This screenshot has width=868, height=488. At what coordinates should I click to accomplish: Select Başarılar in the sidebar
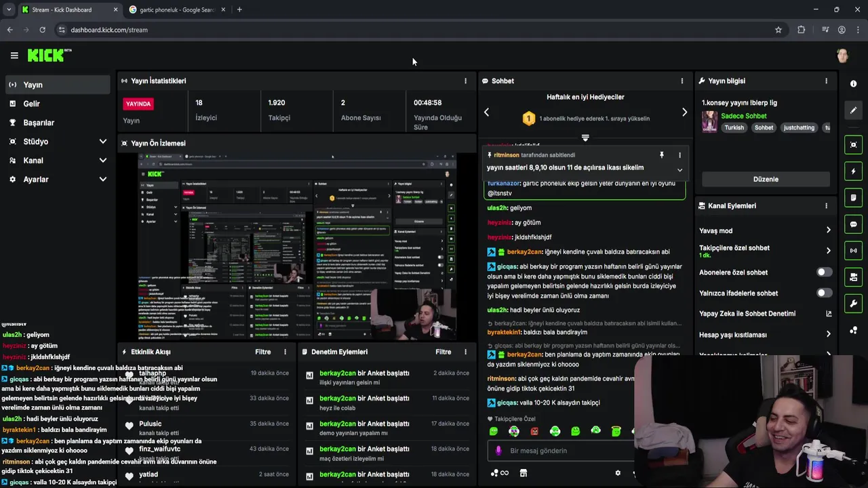click(57, 123)
